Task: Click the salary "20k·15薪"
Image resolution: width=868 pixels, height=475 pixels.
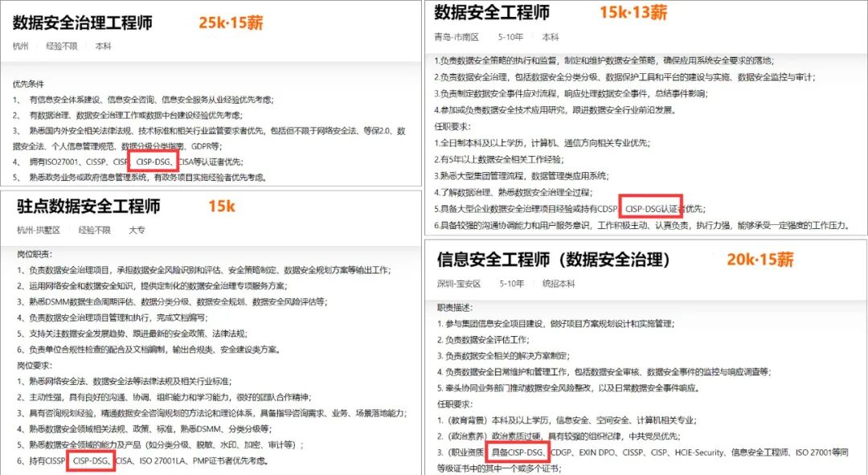Action: click(x=760, y=259)
